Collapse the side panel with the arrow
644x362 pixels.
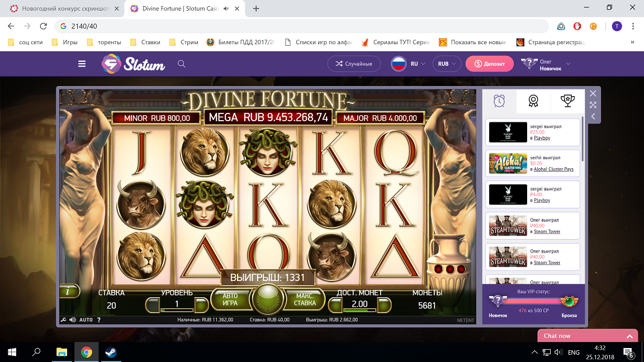[593, 117]
